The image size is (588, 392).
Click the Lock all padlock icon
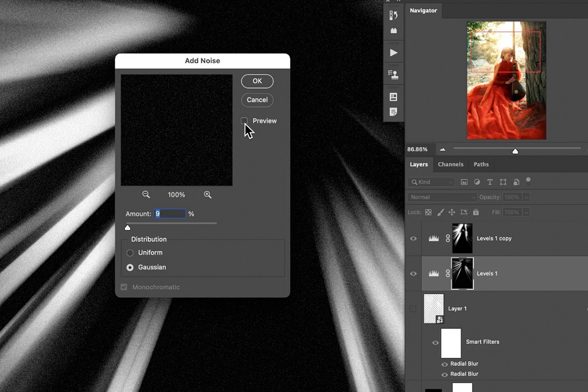click(x=476, y=212)
